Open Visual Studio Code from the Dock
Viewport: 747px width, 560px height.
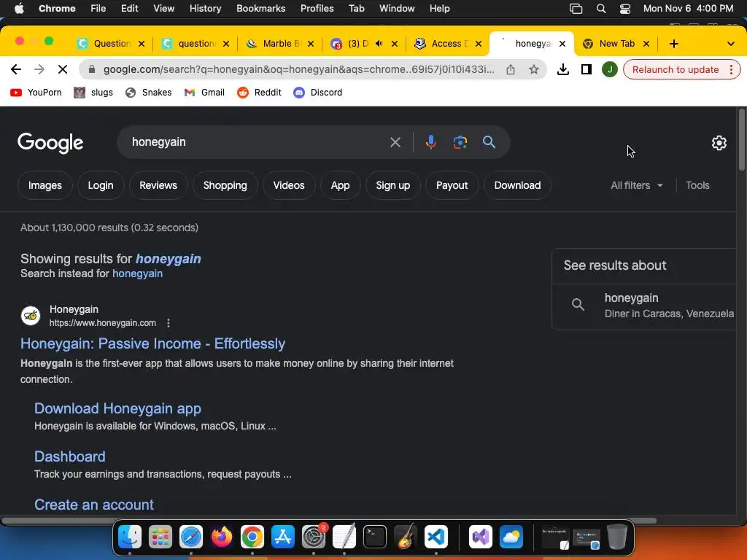[436, 537]
